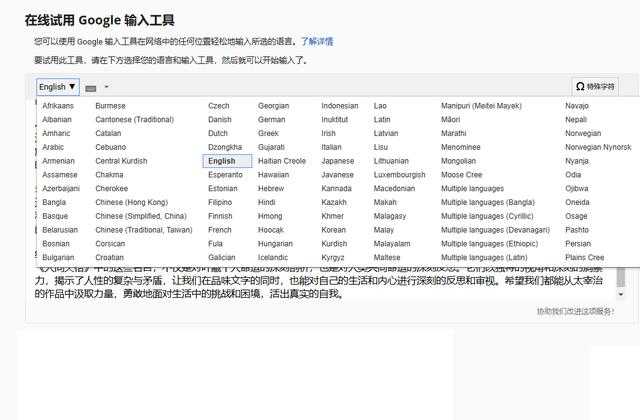640x420 pixels.
Task: Select Hungarian language
Action: click(276, 244)
